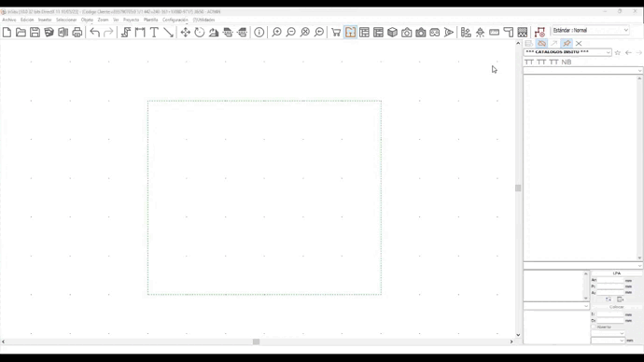Open the shopping cart icon
Screen dimensions: 644x362
click(336, 32)
